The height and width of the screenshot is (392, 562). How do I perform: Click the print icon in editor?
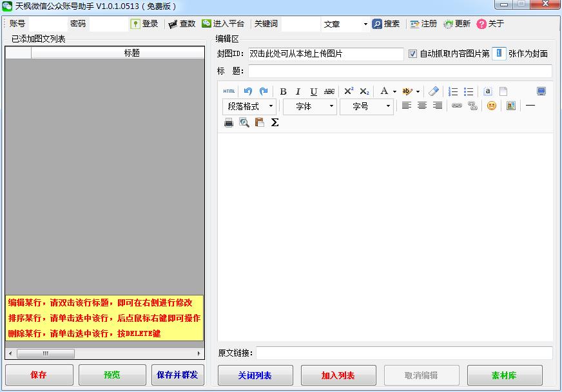click(229, 122)
